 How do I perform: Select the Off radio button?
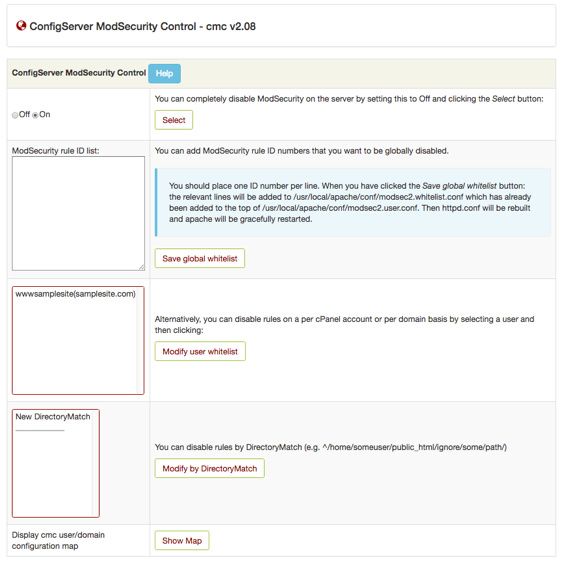pyautogui.click(x=15, y=115)
